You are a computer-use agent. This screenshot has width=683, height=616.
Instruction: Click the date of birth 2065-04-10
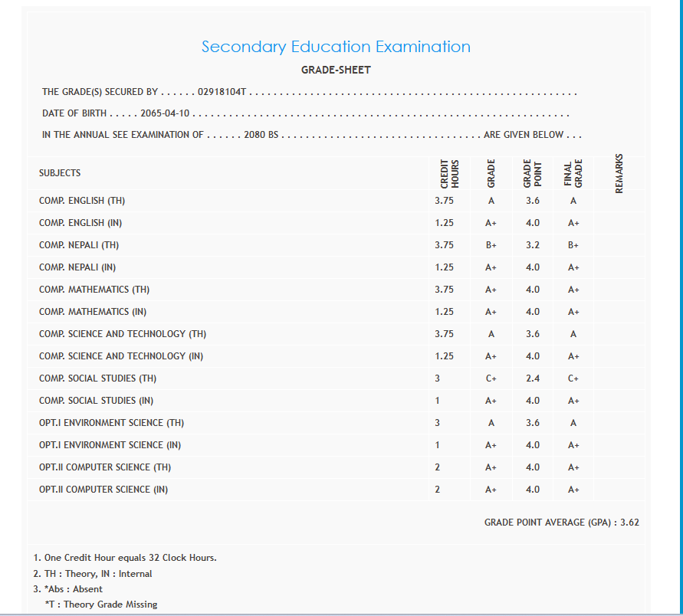pyautogui.click(x=165, y=113)
